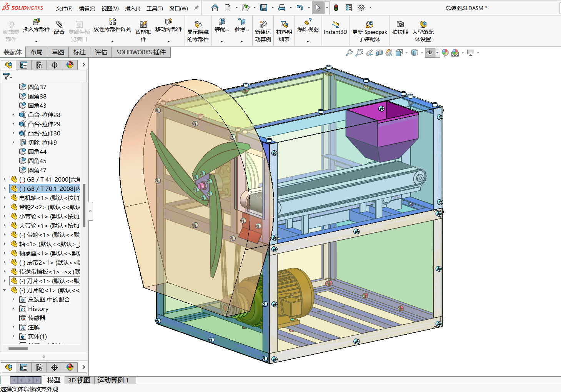
Task: Toggle the pin icon beside menu bar
Action: click(x=196, y=8)
